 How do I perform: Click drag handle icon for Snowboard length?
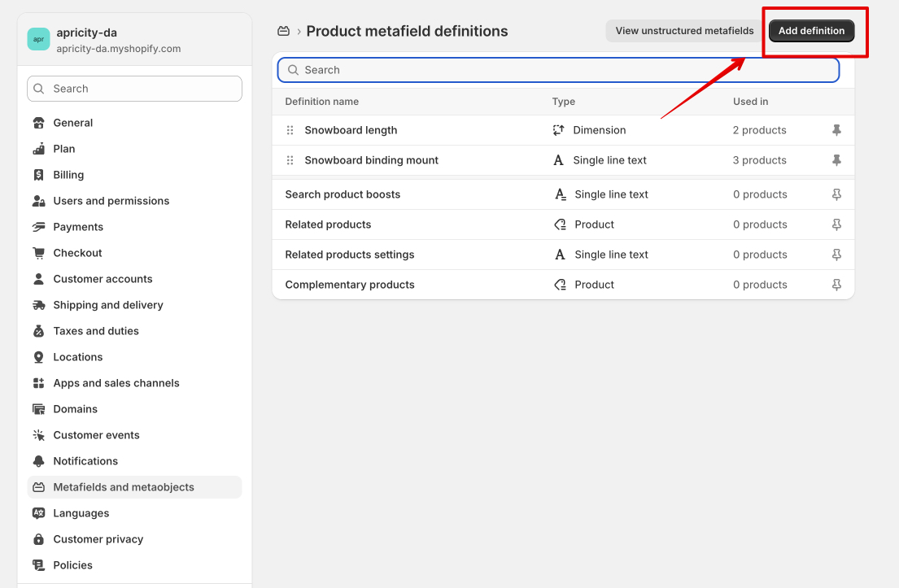(290, 130)
